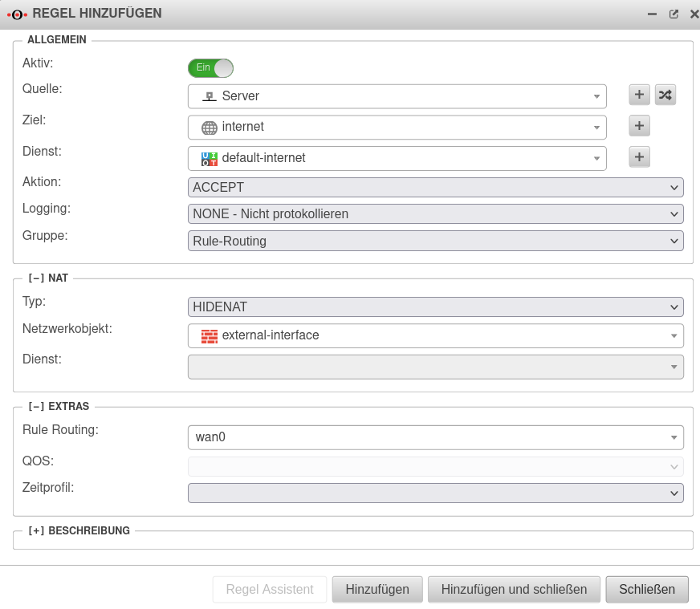Collapse the NAT section
Image resolution: width=700 pixels, height=609 pixels.
click(x=37, y=278)
